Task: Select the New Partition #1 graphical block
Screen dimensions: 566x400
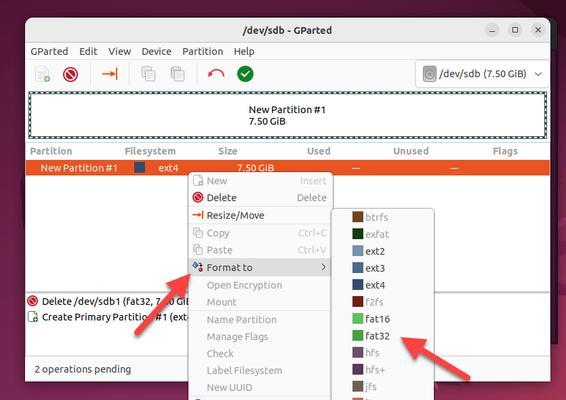Action: pos(288,115)
